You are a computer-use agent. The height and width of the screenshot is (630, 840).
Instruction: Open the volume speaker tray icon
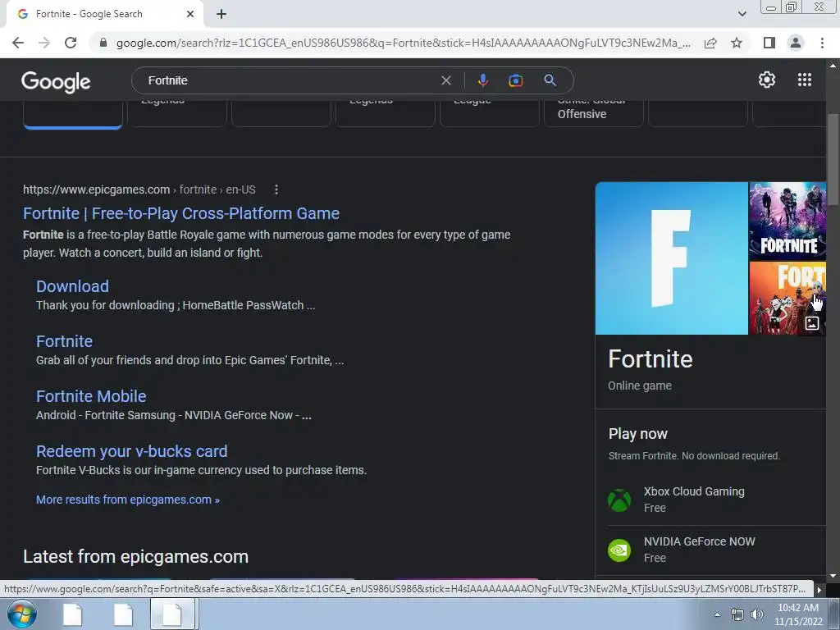pos(756,614)
